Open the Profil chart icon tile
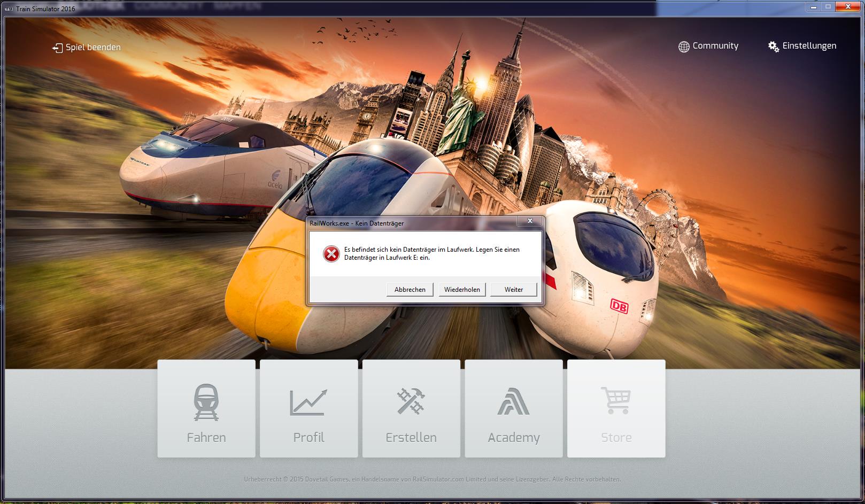Viewport: 865px width, 504px height. pyautogui.click(x=308, y=408)
